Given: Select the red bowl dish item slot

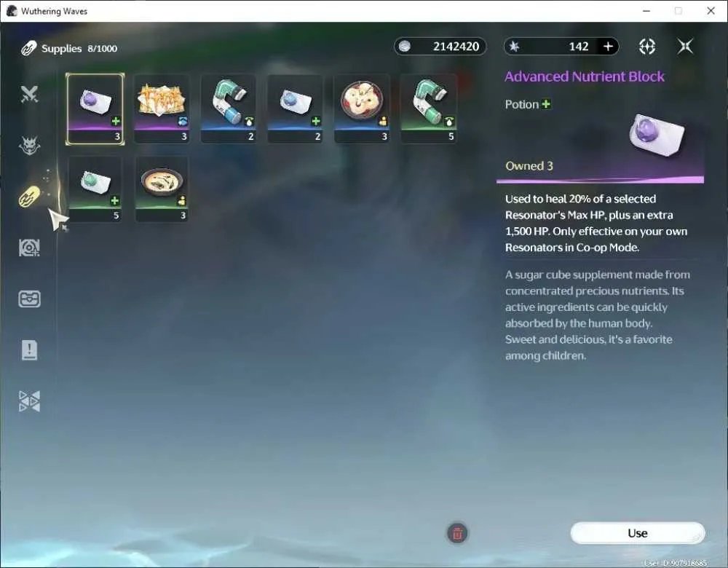Looking at the screenshot, I should point(362,109).
